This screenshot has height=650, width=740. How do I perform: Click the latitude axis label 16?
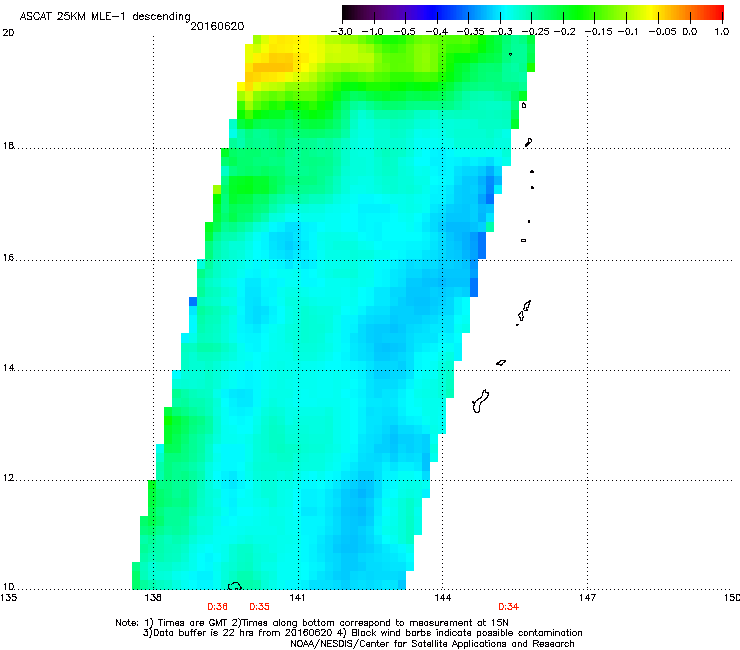tap(8, 258)
